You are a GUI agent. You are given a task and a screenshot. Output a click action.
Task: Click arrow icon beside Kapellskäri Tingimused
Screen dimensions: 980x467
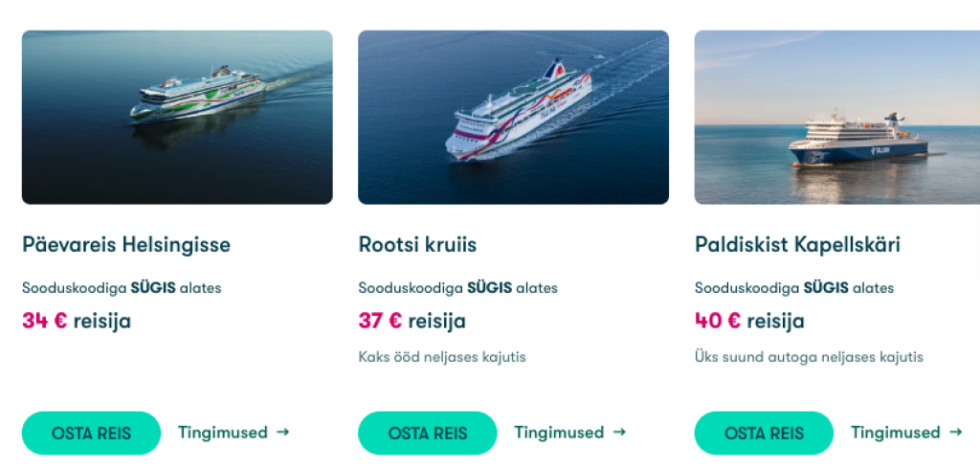[x=955, y=433]
